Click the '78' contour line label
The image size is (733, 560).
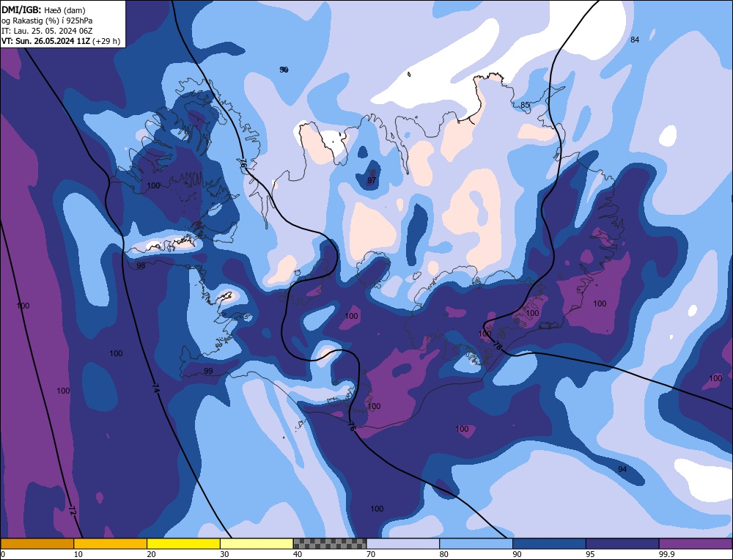click(498, 347)
